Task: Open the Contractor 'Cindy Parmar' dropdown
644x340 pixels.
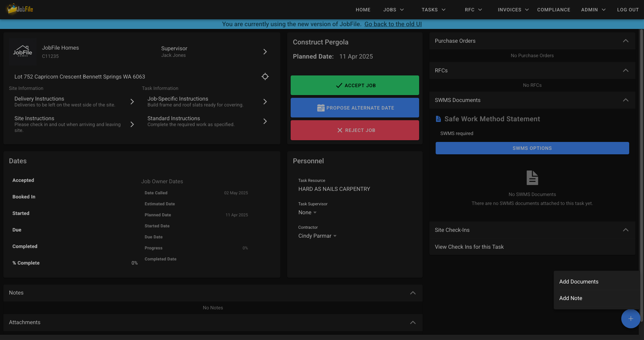Action: (318, 236)
